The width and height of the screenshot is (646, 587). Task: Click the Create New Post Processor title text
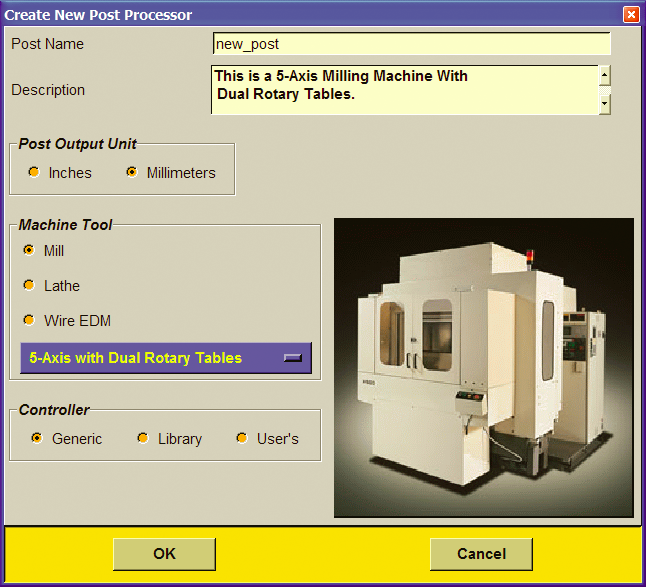tap(98, 15)
